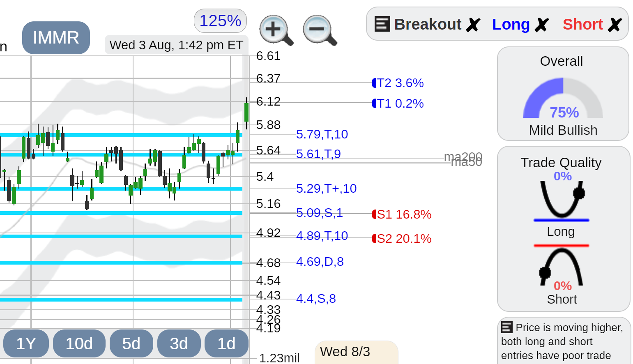Open the Breakout list icon
The image size is (633, 364).
click(382, 24)
